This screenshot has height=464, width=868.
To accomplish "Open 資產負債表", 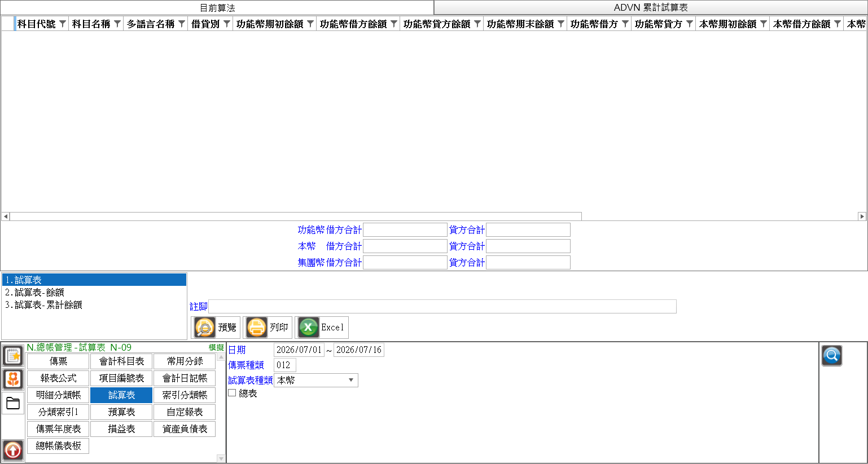I will point(185,429).
